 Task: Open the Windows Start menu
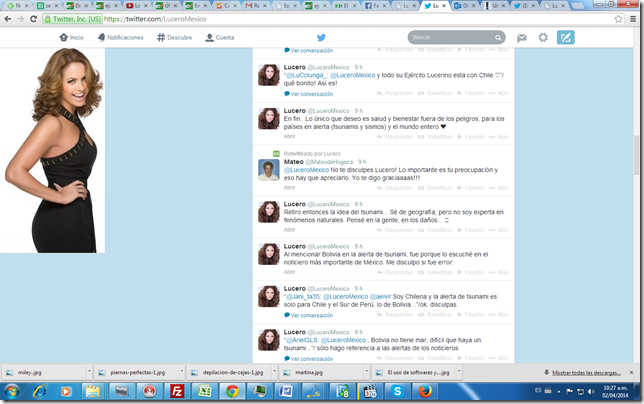click(x=12, y=391)
